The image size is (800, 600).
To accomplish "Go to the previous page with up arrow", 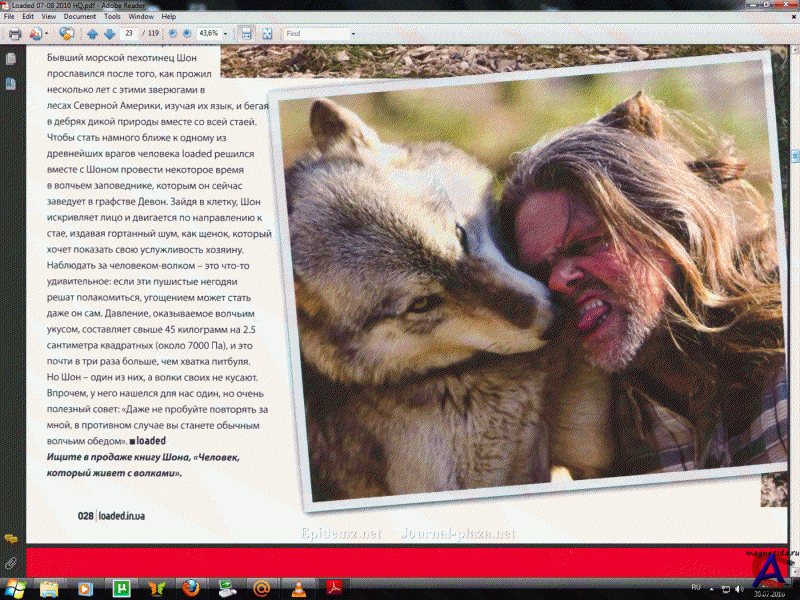I will pyautogui.click(x=92, y=33).
